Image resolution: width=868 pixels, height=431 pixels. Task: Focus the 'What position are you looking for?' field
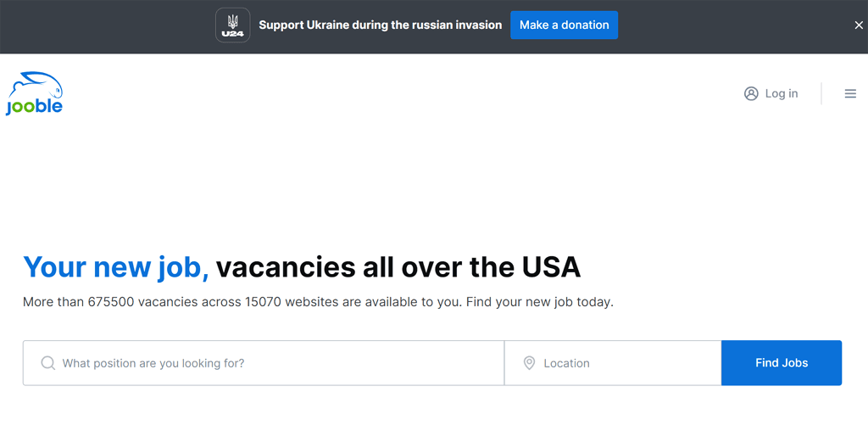click(x=264, y=363)
